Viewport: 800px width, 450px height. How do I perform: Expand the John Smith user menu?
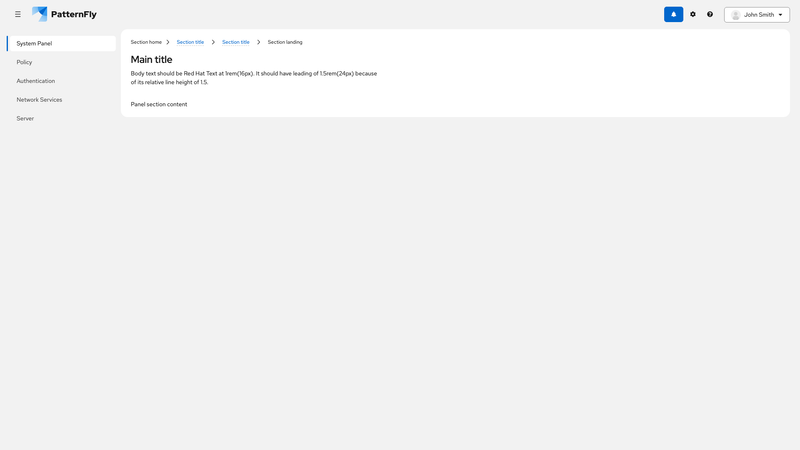tap(758, 15)
